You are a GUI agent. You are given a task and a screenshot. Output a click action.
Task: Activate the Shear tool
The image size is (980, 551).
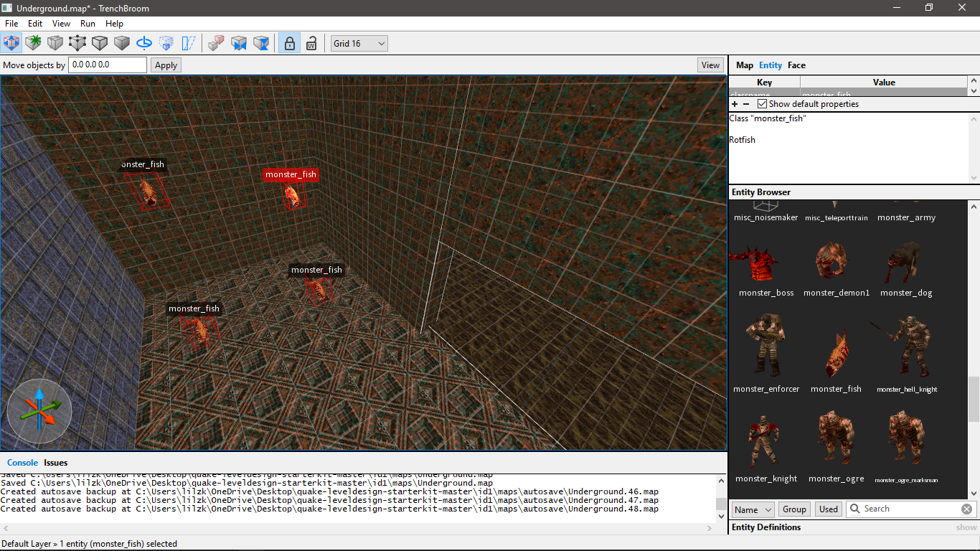pyautogui.click(x=189, y=43)
